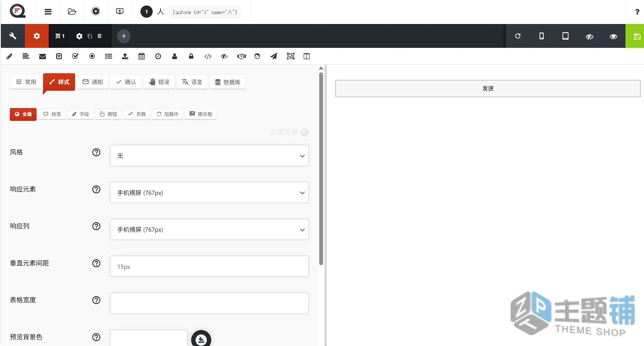Open the 预览背景色 color picker button
The width and height of the screenshot is (644, 346).
[x=201, y=339]
